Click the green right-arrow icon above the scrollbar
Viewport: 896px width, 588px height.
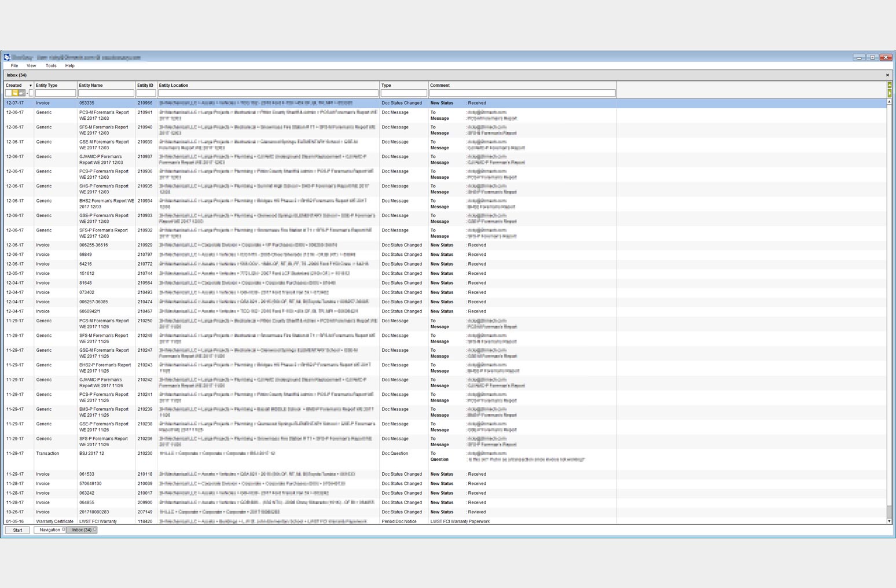tap(890, 93)
